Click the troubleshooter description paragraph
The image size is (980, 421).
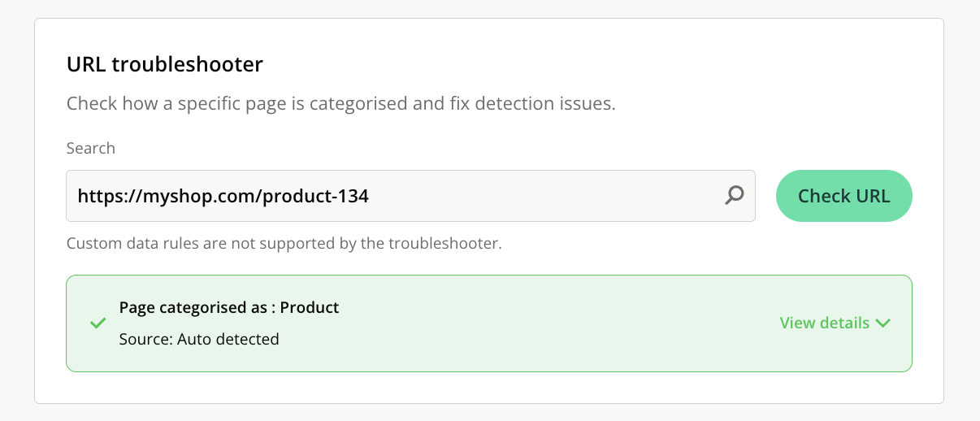click(340, 104)
